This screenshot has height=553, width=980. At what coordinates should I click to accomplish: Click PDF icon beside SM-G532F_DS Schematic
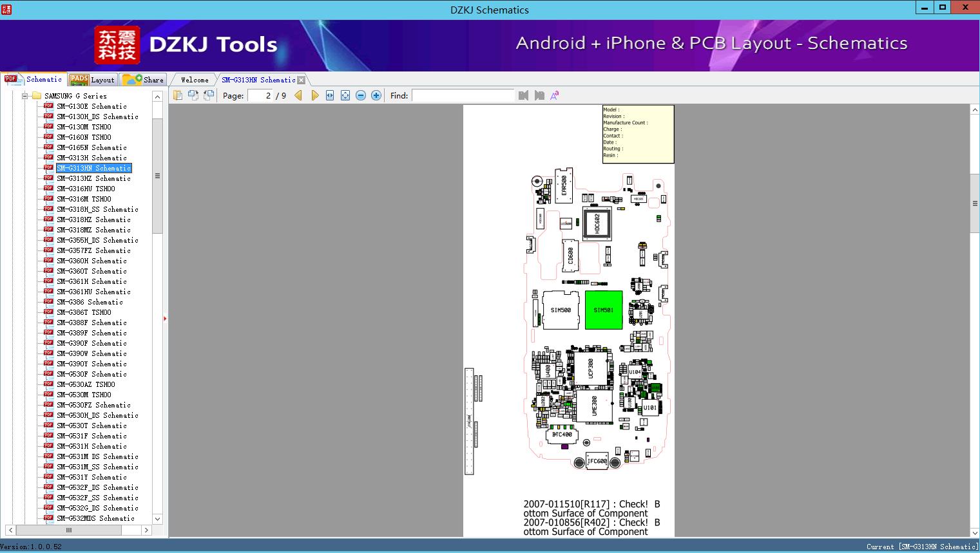48,487
